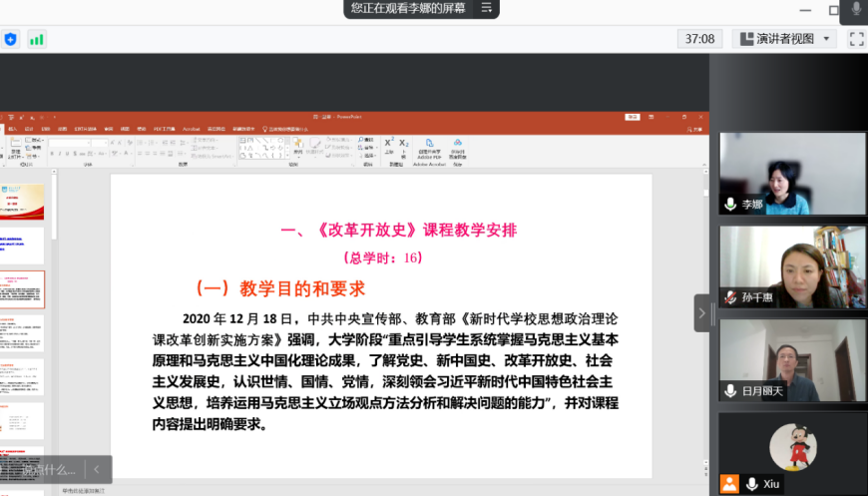Select 李娜's video thumbnail
868x496 pixels.
pyautogui.click(x=792, y=174)
